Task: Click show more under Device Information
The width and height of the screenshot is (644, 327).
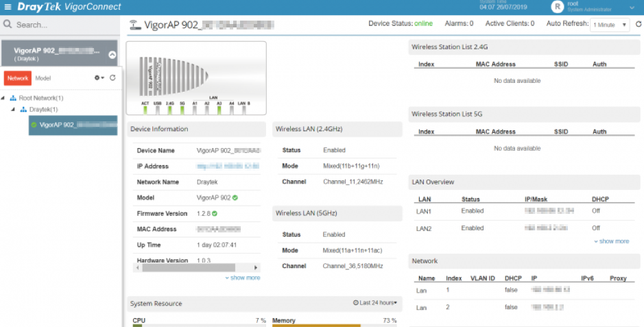Action: point(243,278)
